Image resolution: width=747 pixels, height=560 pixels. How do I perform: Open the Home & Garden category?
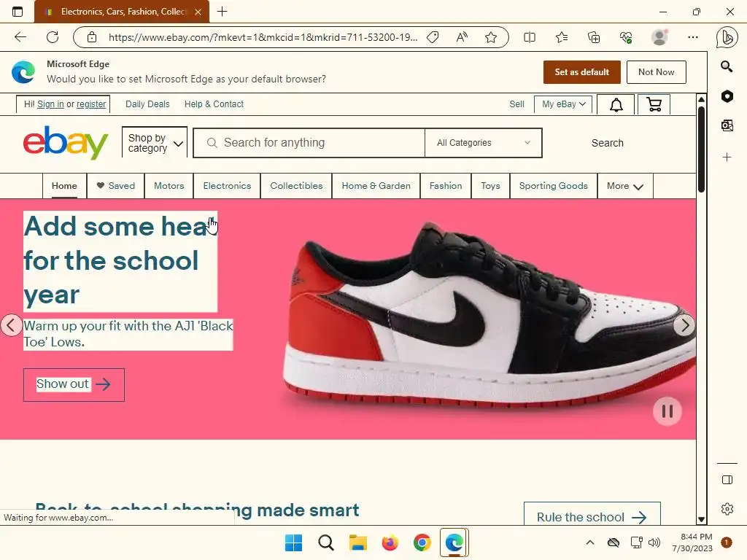[376, 186]
